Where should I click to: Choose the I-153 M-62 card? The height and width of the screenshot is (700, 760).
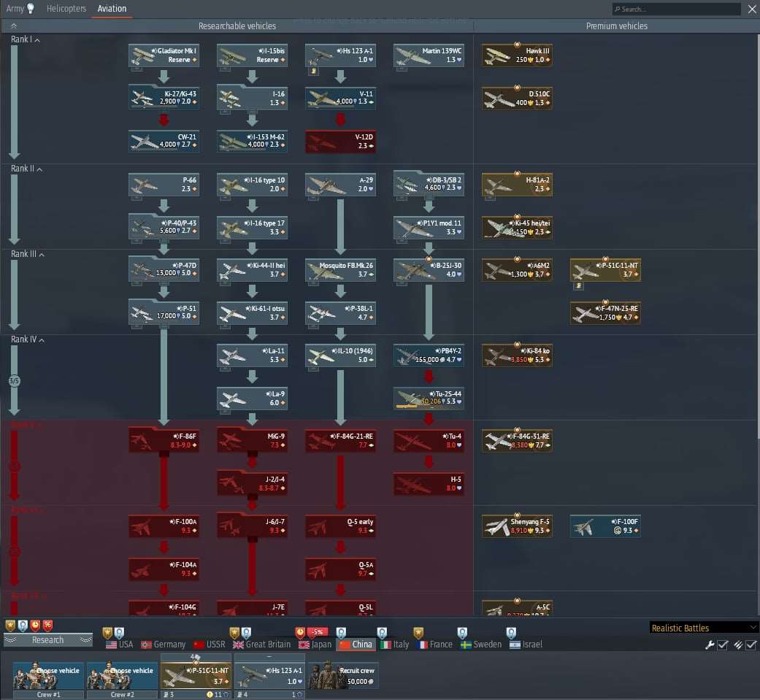(x=252, y=141)
